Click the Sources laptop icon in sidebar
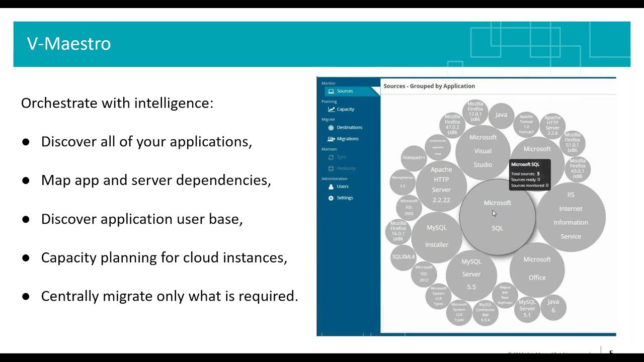 [331, 91]
